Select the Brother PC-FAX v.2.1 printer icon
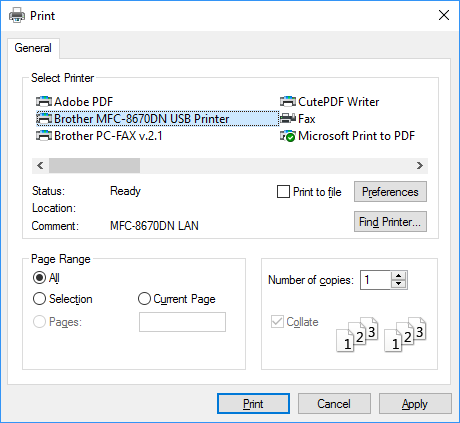The image size is (460, 423). pyautogui.click(x=44, y=136)
